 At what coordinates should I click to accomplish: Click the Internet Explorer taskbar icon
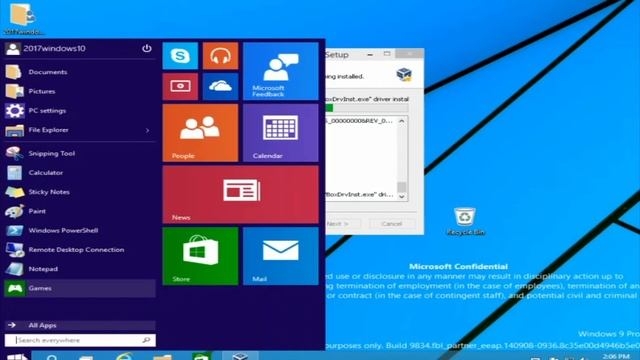(x=124, y=356)
